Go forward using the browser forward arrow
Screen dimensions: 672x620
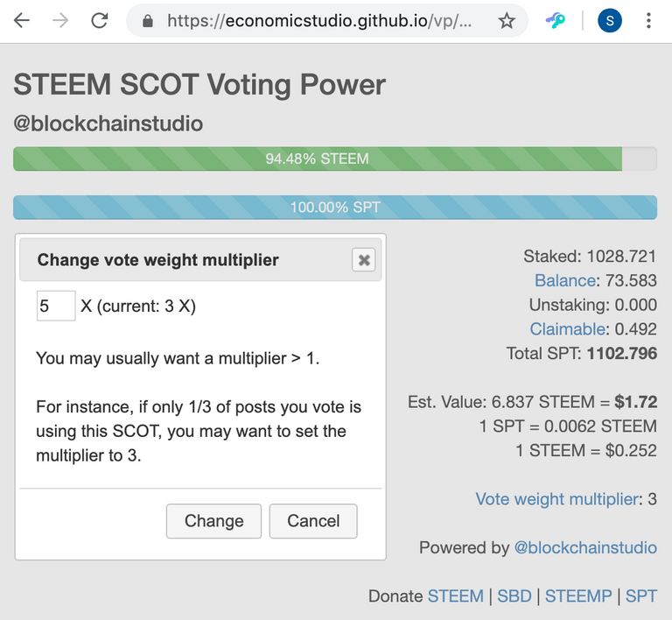[x=60, y=20]
